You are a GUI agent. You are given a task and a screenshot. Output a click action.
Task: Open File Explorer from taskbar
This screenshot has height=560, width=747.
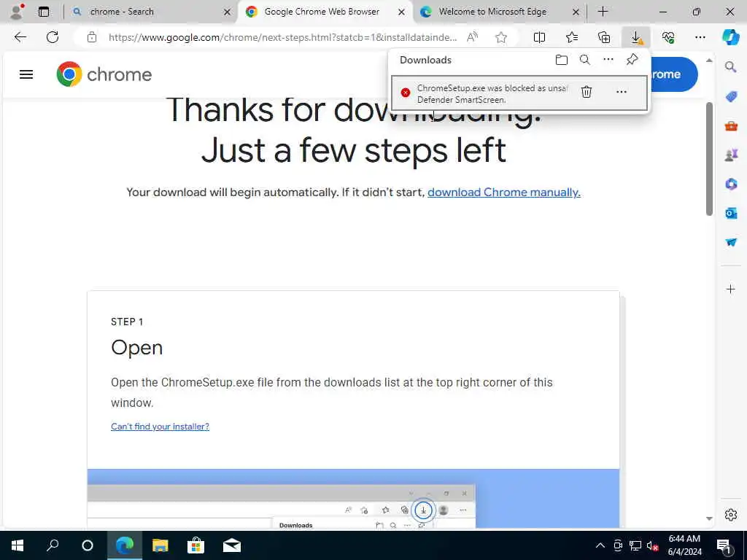tap(160, 545)
